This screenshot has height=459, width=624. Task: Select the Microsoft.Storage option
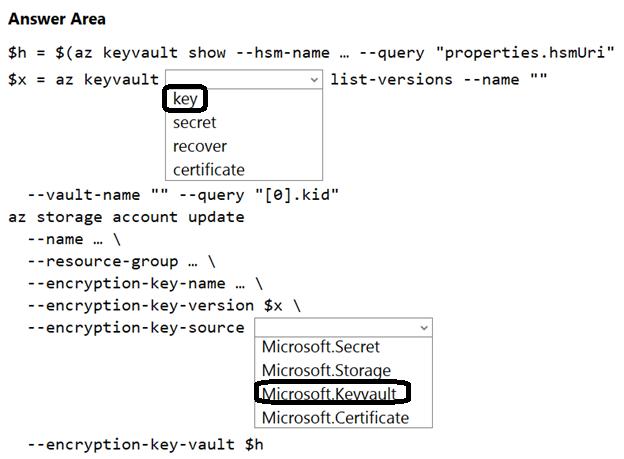coord(324,370)
